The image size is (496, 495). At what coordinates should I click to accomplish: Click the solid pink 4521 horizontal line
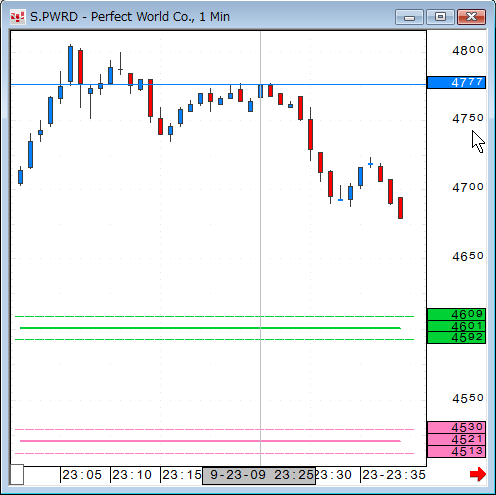pyautogui.click(x=210, y=441)
